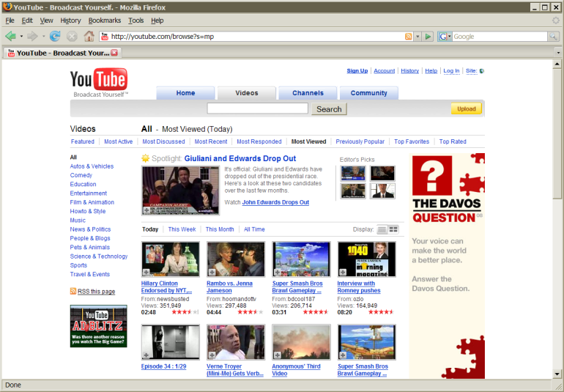
Task: Click the orange RSS icon beside 'RSS this page'
Action: tap(73, 291)
